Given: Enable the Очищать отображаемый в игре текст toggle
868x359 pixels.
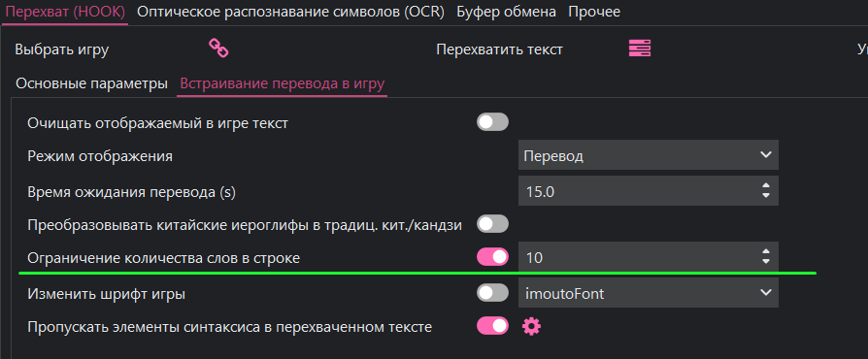Looking at the screenshot, I should [492, 123].
